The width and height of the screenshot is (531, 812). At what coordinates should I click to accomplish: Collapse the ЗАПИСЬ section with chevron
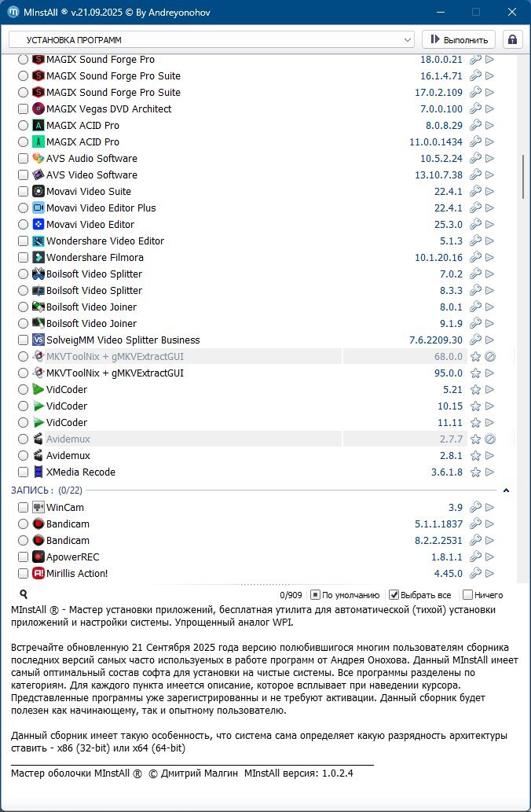point(506,491)
